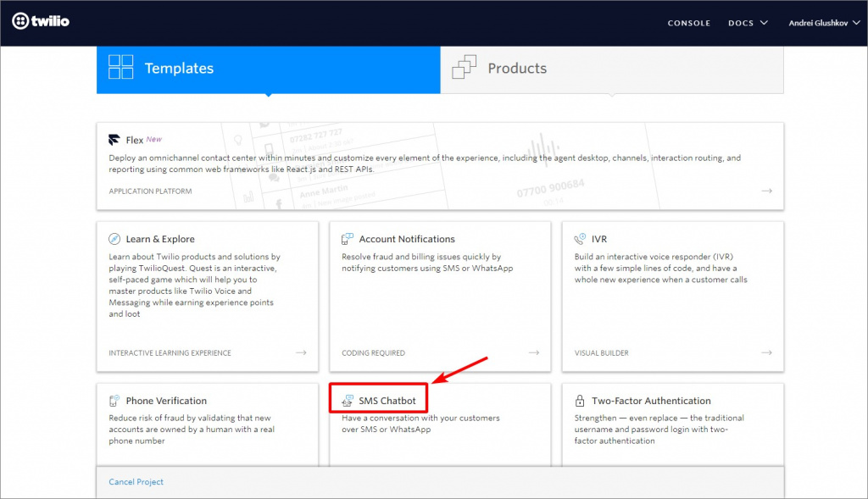Viewport: 868px width, 499px height.
Task: Switch to the Products tab
Action: click(611, 69)
